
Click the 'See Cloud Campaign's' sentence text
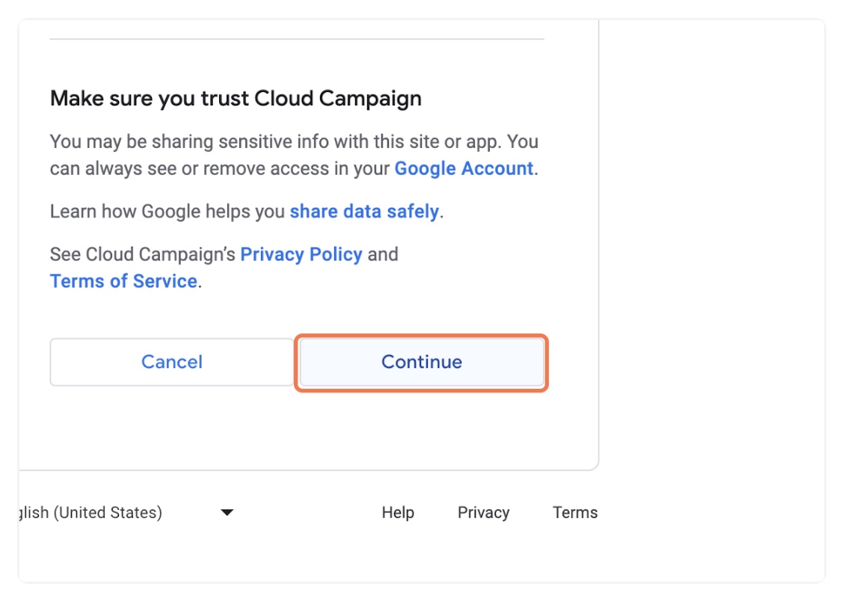point(142,254)
